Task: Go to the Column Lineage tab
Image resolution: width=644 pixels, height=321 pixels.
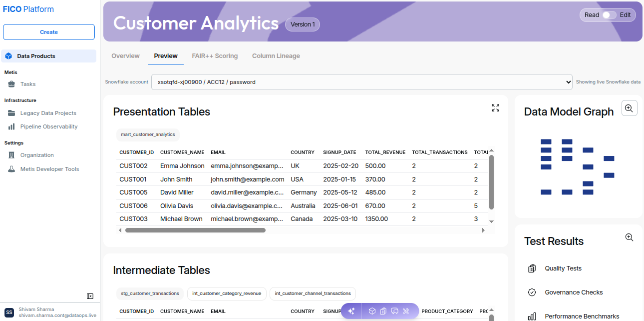Action: point(276,56)
